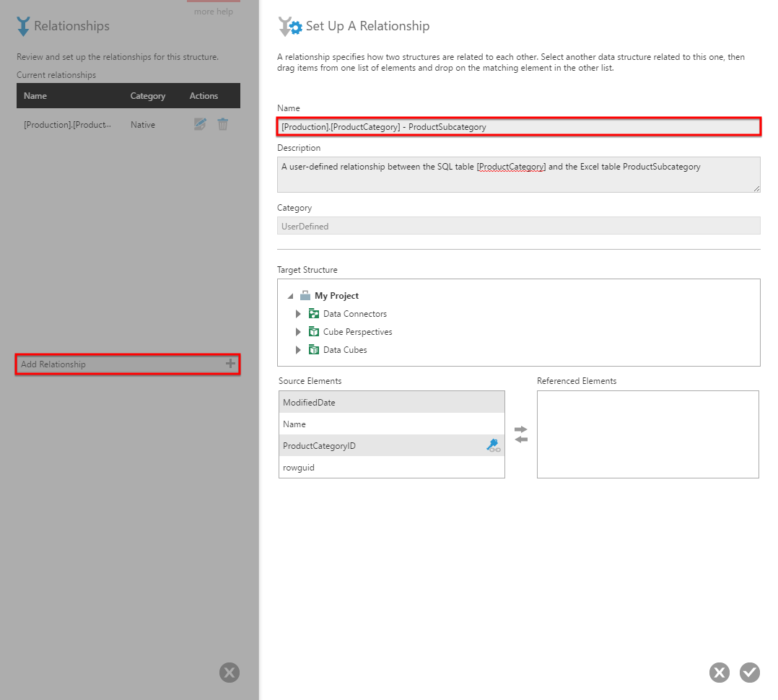Click the plus icon in Add Relationship

tap(230, 364)
